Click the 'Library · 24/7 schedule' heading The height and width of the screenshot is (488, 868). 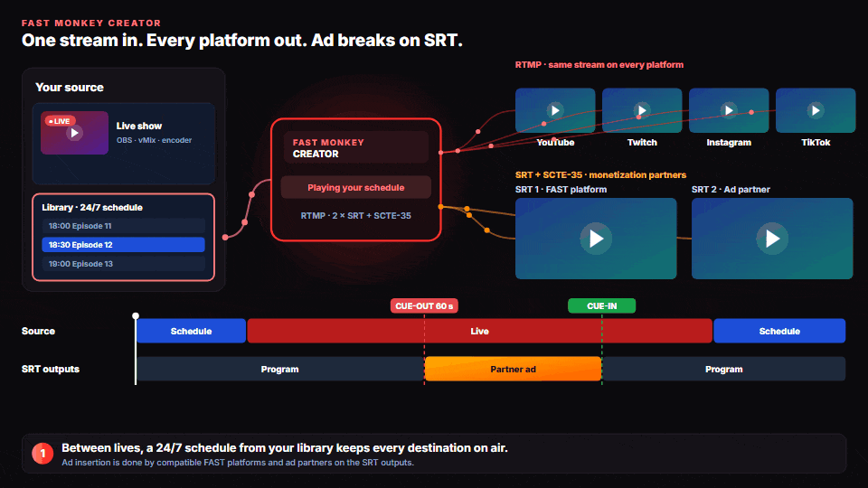coord(92,208)
